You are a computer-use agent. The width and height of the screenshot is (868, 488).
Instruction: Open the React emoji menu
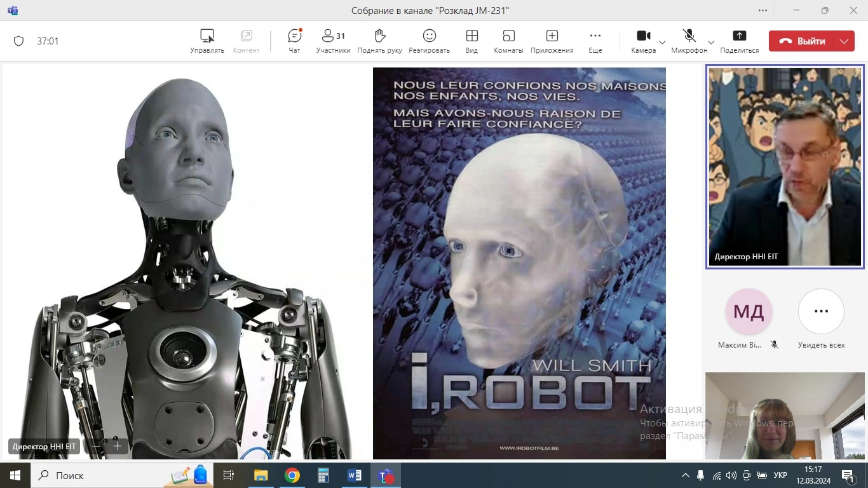pyautogui.click(x=429, y=41)
